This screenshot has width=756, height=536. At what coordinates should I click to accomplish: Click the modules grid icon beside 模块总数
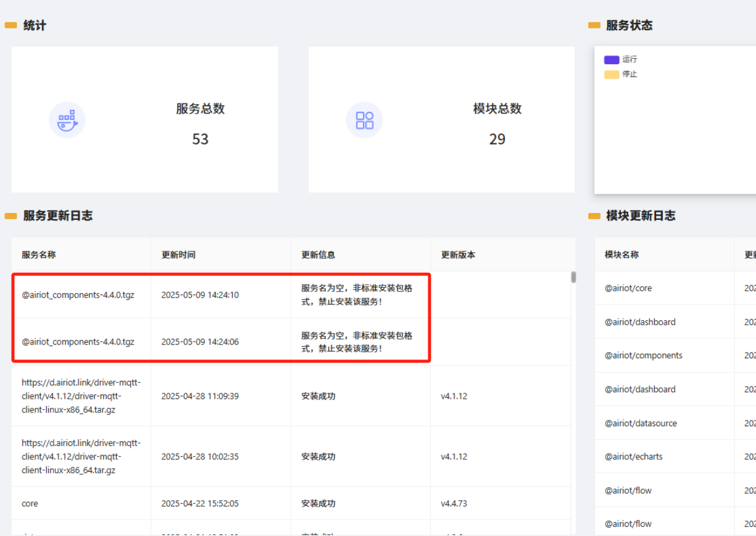coord(365,120)
